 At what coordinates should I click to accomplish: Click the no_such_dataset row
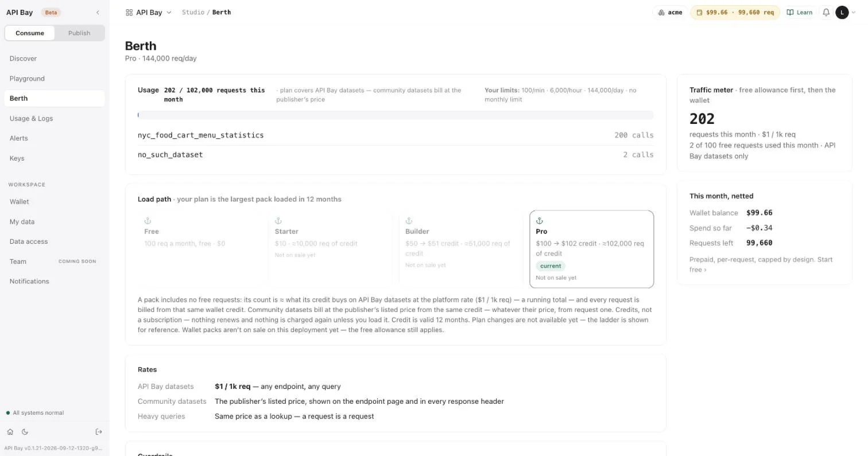click(396, 155)
